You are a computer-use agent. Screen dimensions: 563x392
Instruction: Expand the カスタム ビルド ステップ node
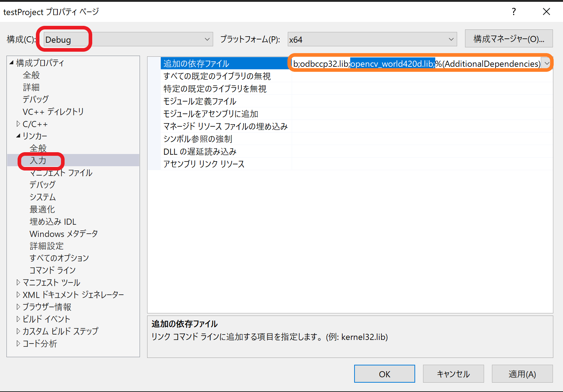pos(18,331)
